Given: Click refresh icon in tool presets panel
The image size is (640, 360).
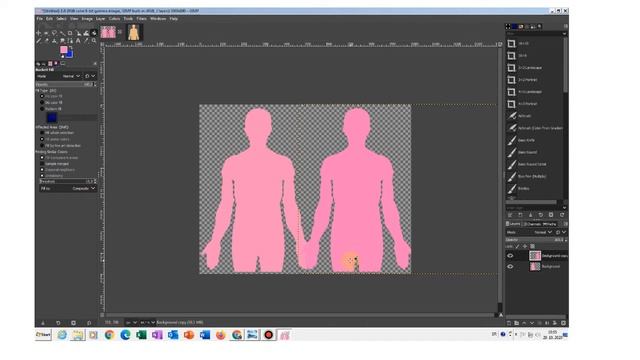Looking at the screenshot, I should pos(562,215).
